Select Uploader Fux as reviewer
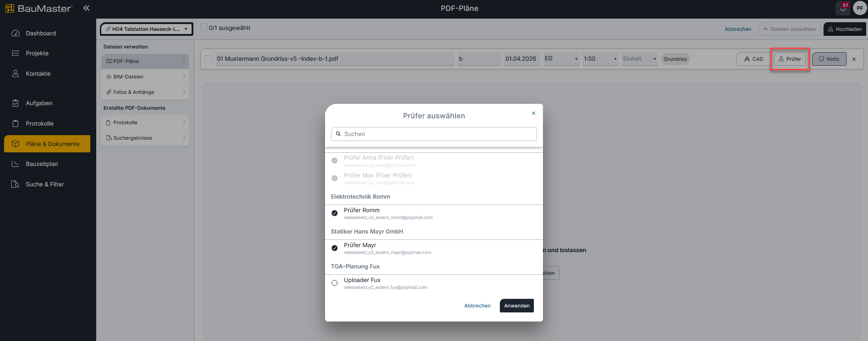The image size is (868, 341). [x=335, y=283]
